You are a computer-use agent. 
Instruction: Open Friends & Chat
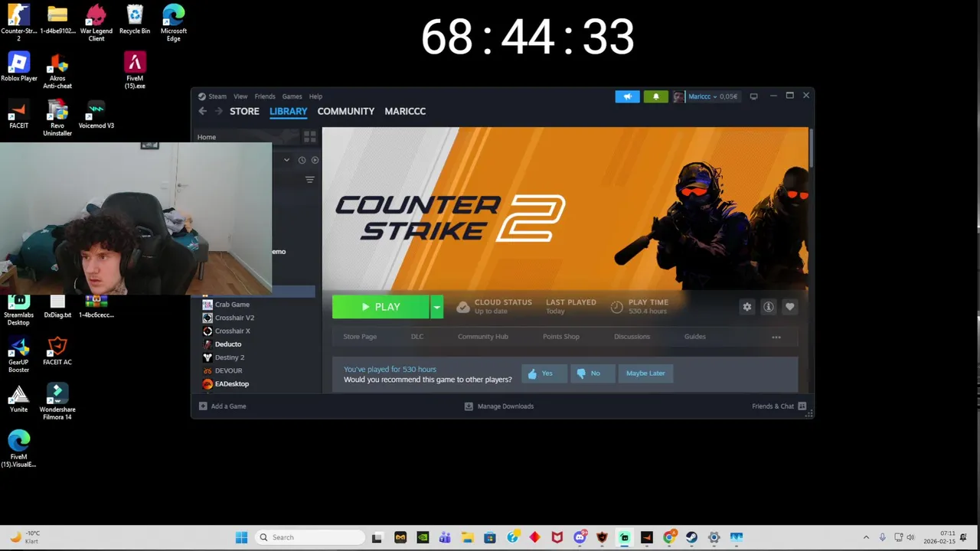click(x=779, y=406)
